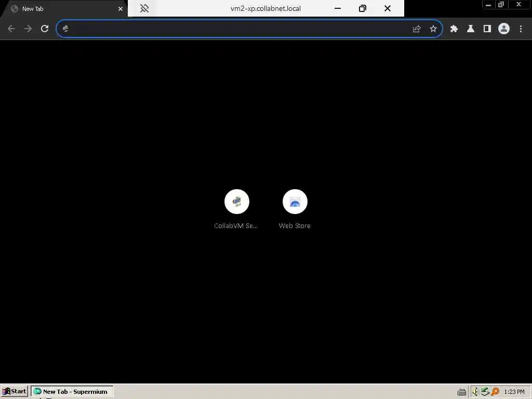Viewport: 532px width, 399px height.
Task: Click the forward navigation arrow
Action: click(x=28, y=29)
